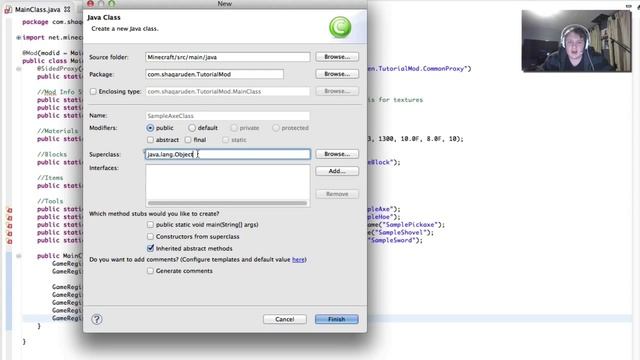
Task: Check public static void main stub
Action: pos(150,224)
